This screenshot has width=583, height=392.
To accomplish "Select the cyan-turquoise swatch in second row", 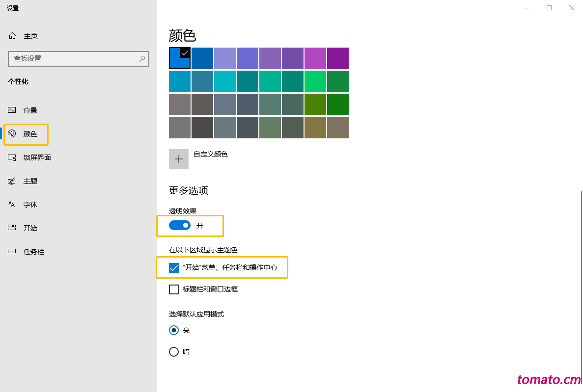I will 225,81.
